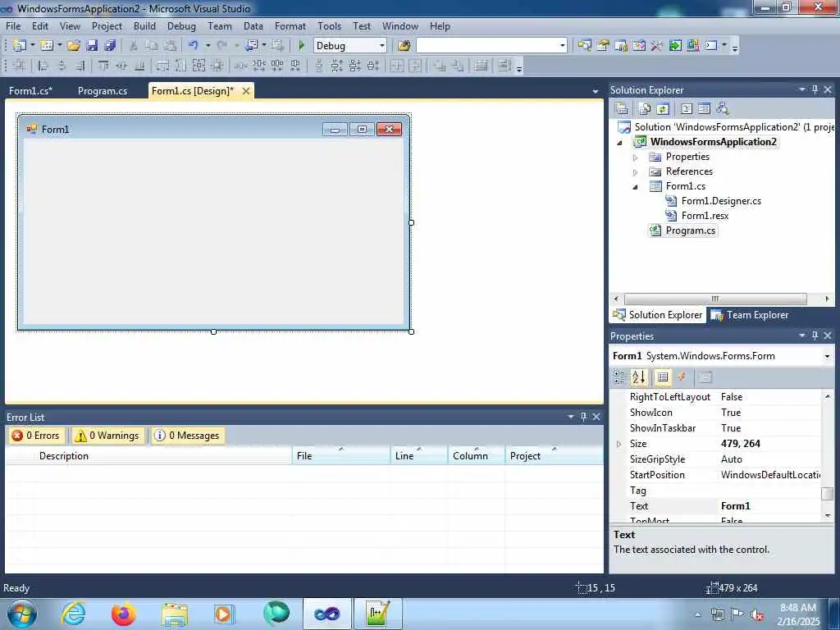Image resolution: width=840 pixels, height=630 pixels.
Task: Click the Add New Item toolbar icon
Action: point(47,46)
